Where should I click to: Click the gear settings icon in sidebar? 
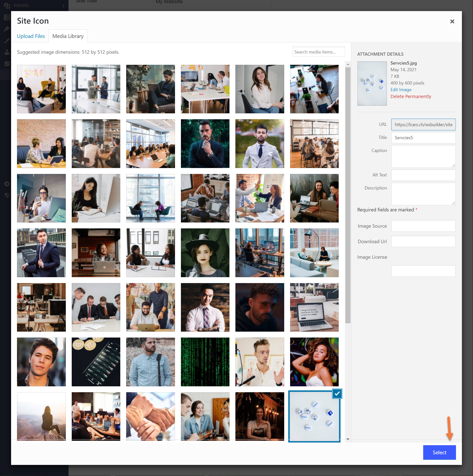tap(7, 184)
